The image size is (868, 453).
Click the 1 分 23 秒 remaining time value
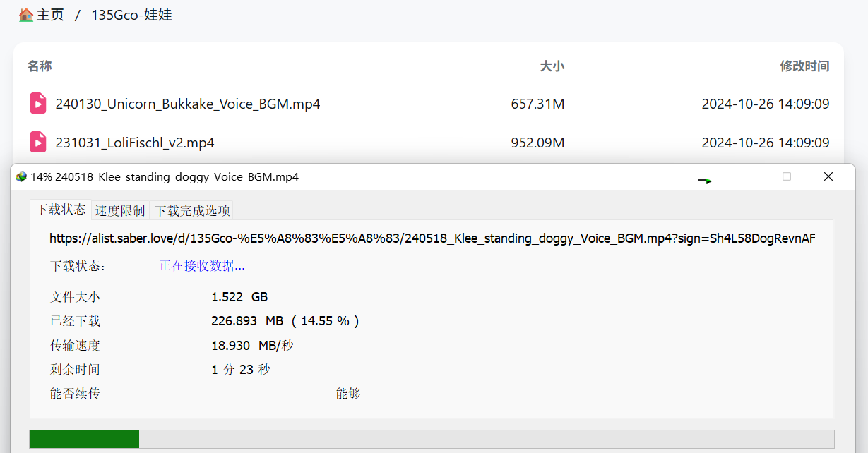pos(240,369)
